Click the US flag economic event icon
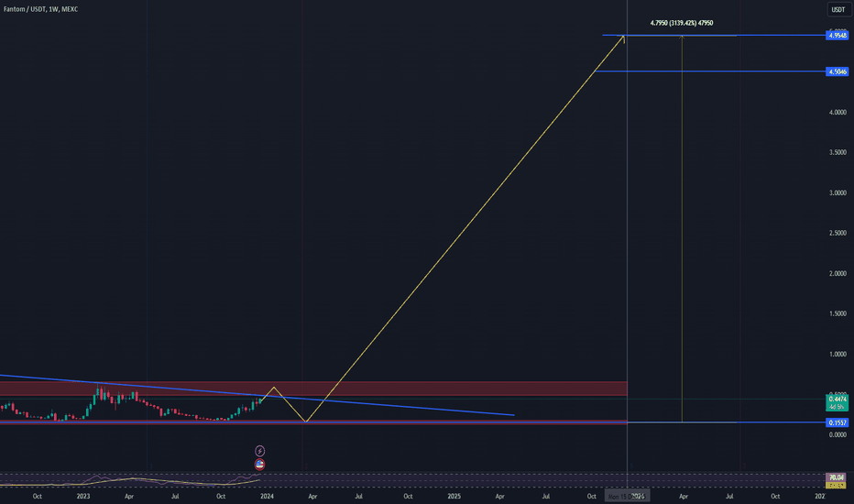854x504 pixels. click(x=260, y=465)
